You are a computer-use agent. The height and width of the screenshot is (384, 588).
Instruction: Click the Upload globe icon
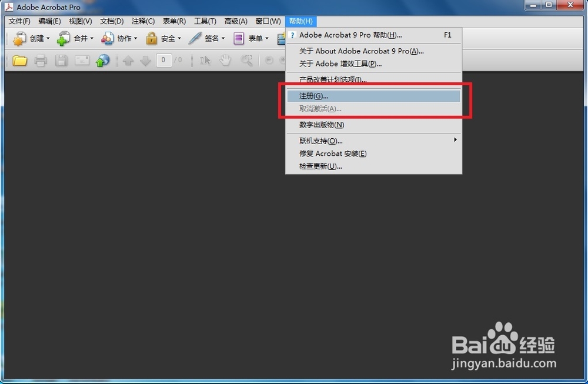[x=102, y=61]
